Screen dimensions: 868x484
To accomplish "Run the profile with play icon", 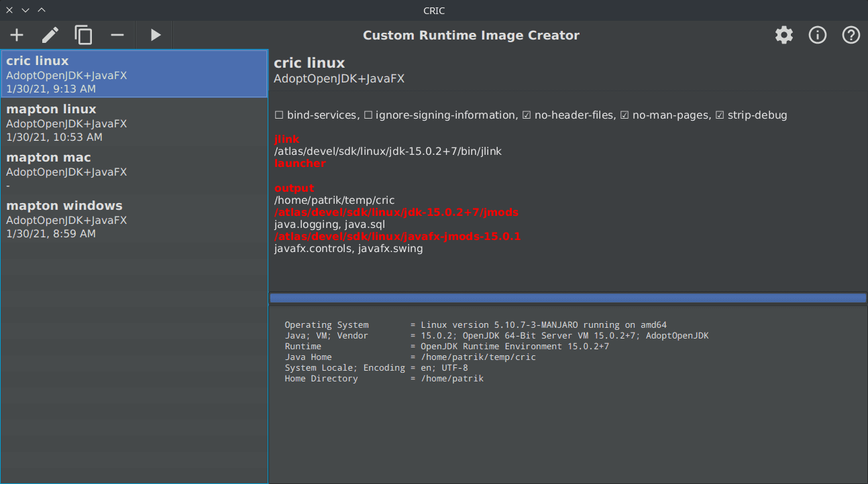I will point(156,35).
